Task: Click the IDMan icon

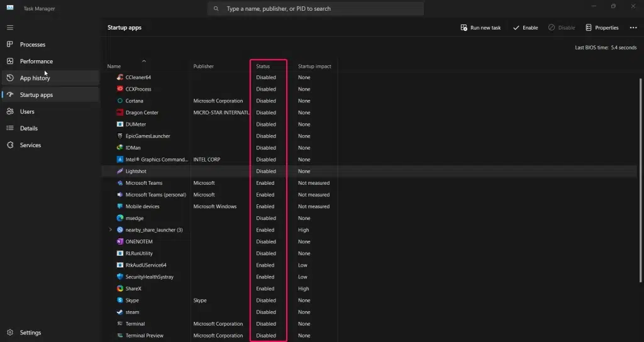Action: pos(120,147)
